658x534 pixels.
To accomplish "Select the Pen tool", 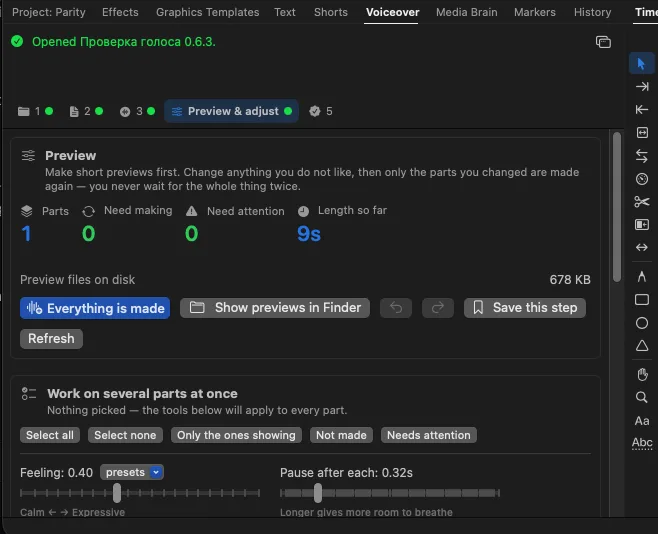I will click(x=642, y=276).
